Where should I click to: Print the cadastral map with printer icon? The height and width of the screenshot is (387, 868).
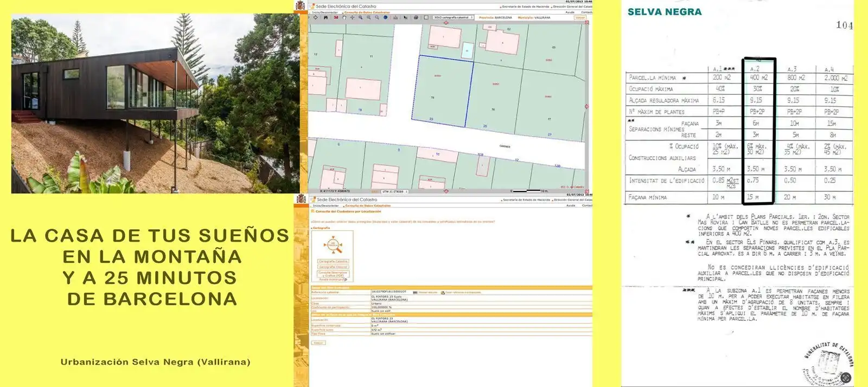click(x=416, y=17)
